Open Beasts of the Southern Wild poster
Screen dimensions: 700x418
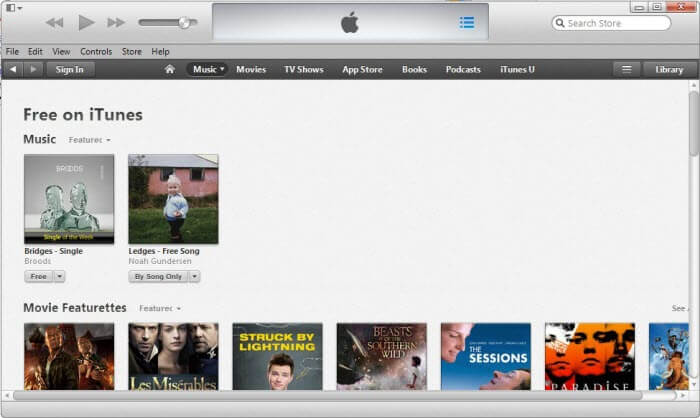pos(382,356)
